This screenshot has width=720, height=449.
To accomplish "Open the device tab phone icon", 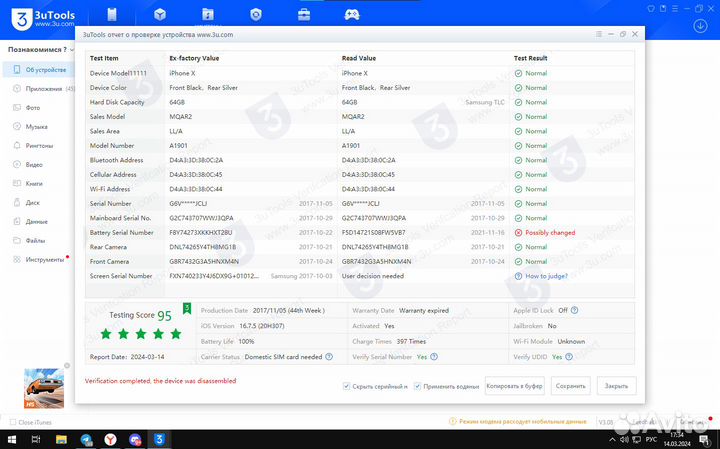I will coord(112,15).
